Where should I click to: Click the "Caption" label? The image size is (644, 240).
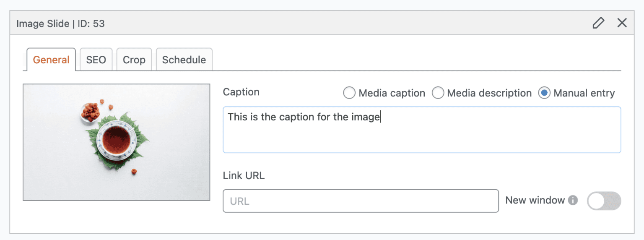point(241,92)
